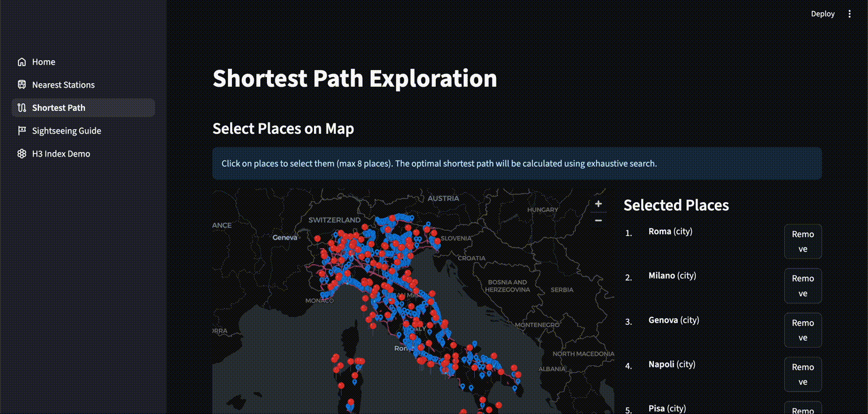Click the MONACO label on the map
The width and height of the screenshot is (868, 414).
[320, 300]
